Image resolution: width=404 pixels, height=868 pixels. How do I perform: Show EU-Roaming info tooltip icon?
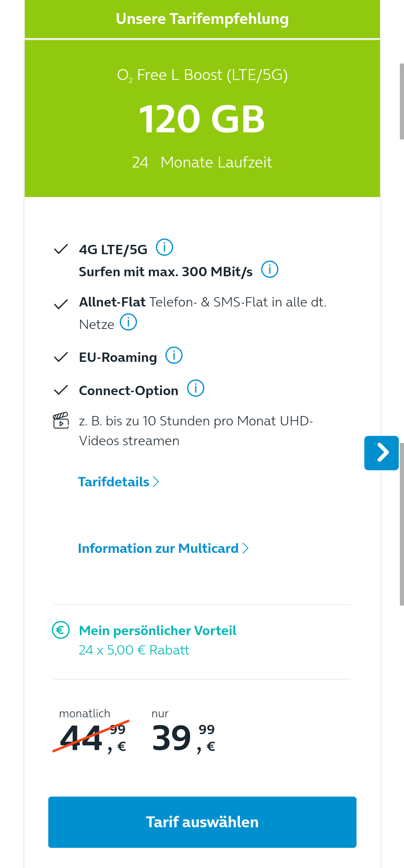pyautogui.click(x=174, y=355)
